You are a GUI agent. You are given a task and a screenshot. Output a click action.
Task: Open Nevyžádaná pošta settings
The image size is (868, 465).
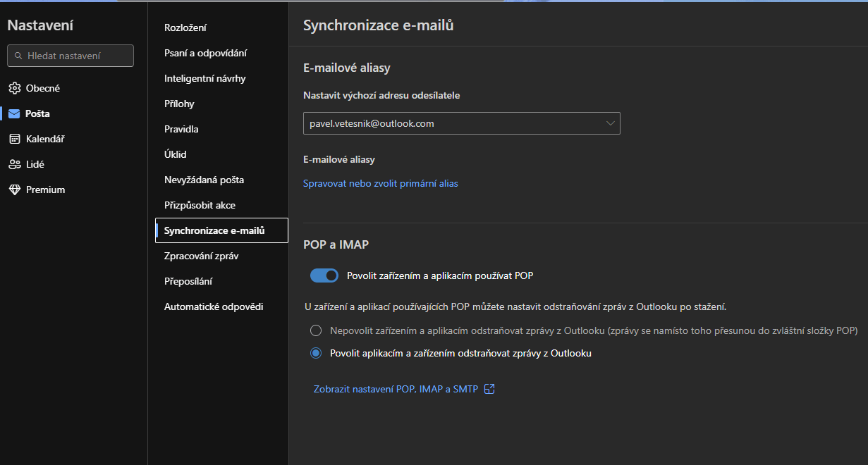tap(204, 180)
